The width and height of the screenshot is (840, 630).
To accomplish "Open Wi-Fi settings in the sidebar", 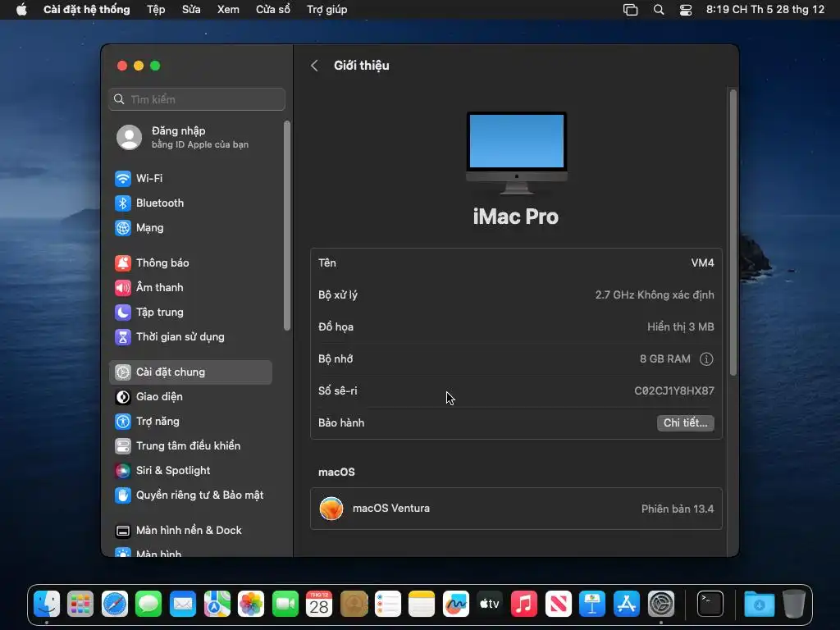I will click(x=190, y=178).
